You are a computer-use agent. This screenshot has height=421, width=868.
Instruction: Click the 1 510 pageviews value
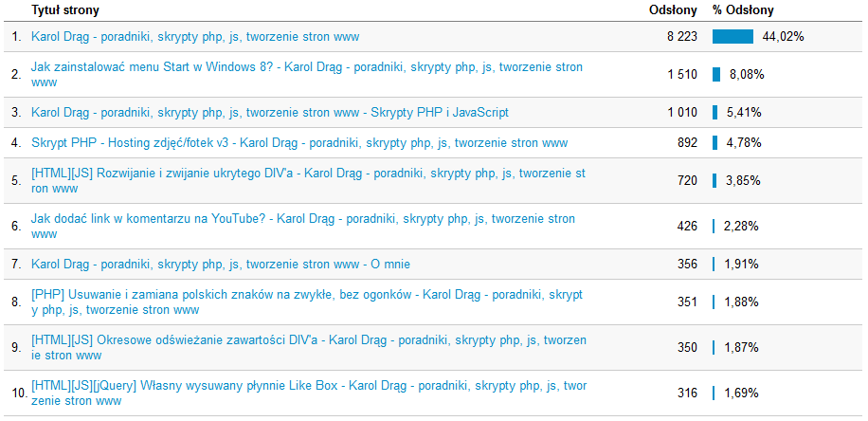(x=681, y=74)
